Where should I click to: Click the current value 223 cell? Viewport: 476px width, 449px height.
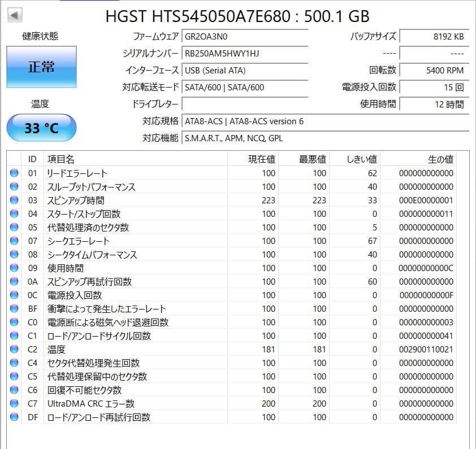click(269, 200)
